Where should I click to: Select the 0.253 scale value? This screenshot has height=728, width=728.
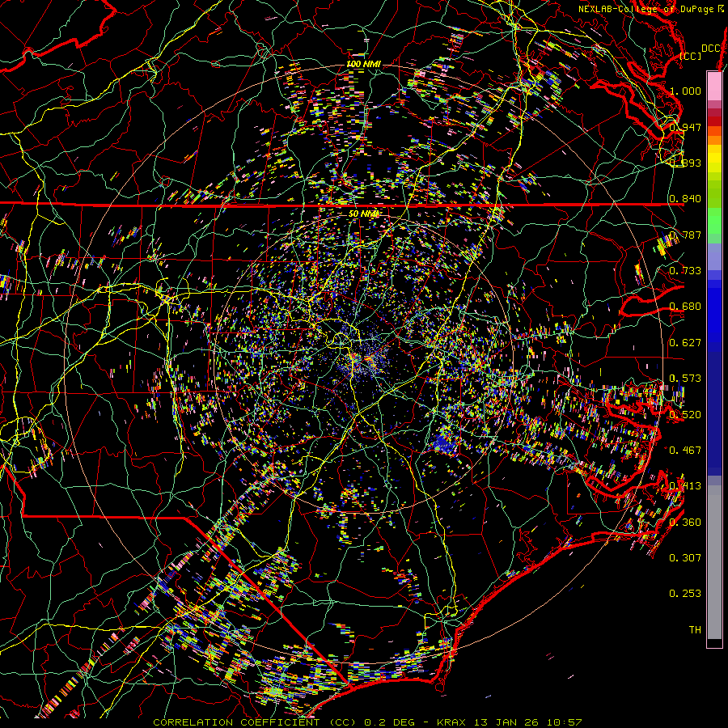tap(685, 594)
